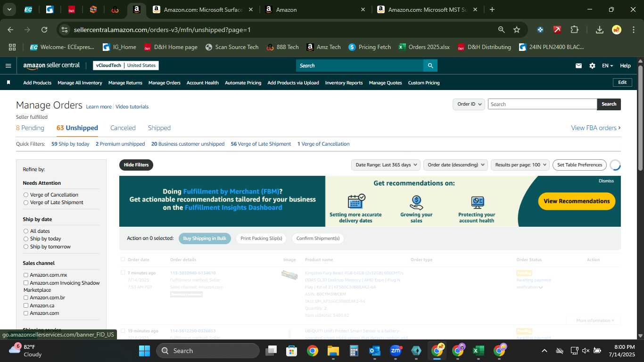Viewport: 644px width, 362px height.
Task: Switch to the Shipped orders tab
Action: (159, 128)
